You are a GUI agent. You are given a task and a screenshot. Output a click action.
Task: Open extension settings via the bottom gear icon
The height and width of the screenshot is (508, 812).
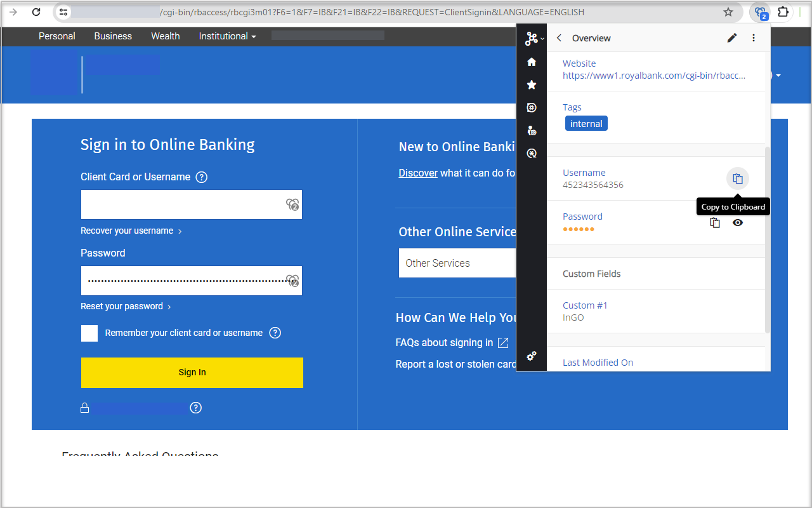(532, 356)
